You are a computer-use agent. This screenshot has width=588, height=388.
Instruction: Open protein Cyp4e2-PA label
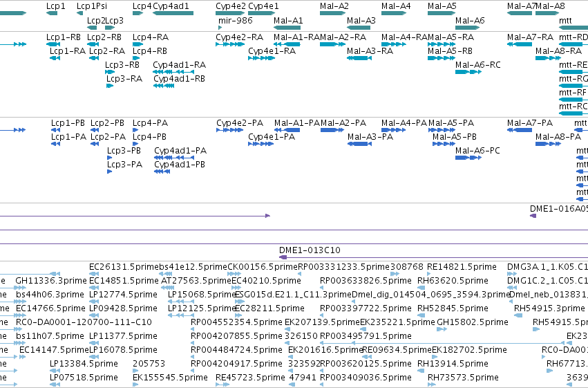pyautogui.click(x=240, y=123)
